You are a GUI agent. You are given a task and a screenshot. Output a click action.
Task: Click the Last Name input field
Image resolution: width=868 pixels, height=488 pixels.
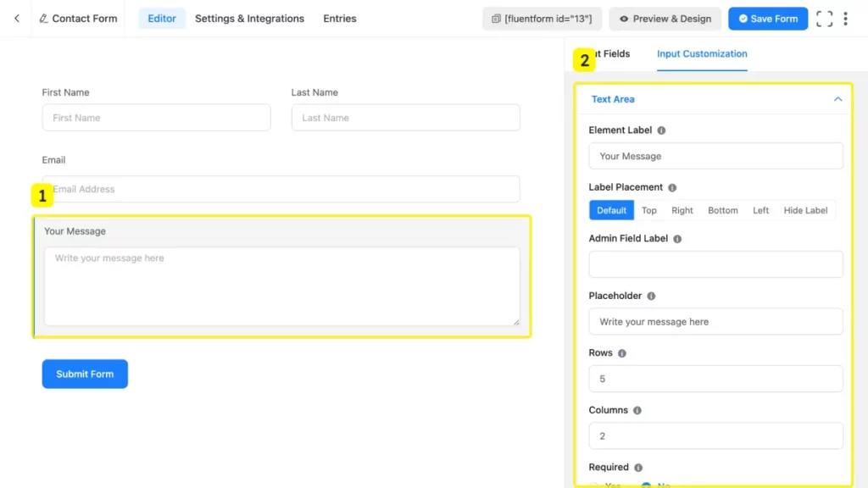pyautogui.click(x=406, y=117)
